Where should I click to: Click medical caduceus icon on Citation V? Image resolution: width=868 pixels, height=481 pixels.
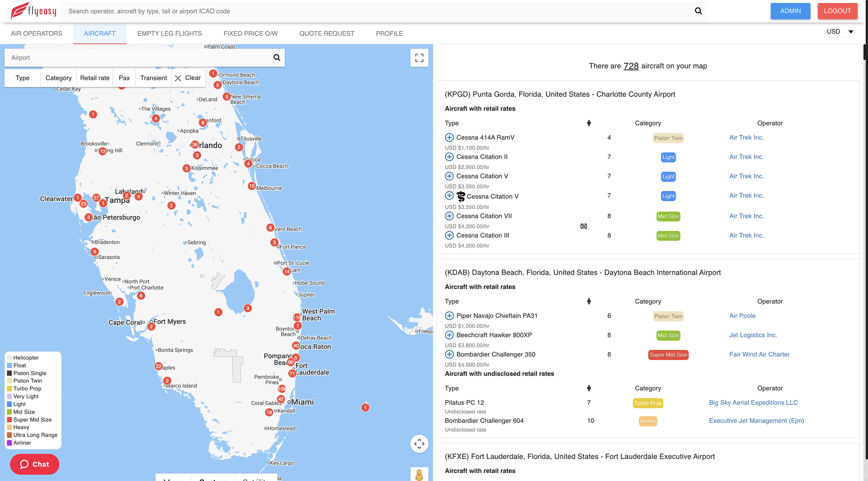click(461, 196)
